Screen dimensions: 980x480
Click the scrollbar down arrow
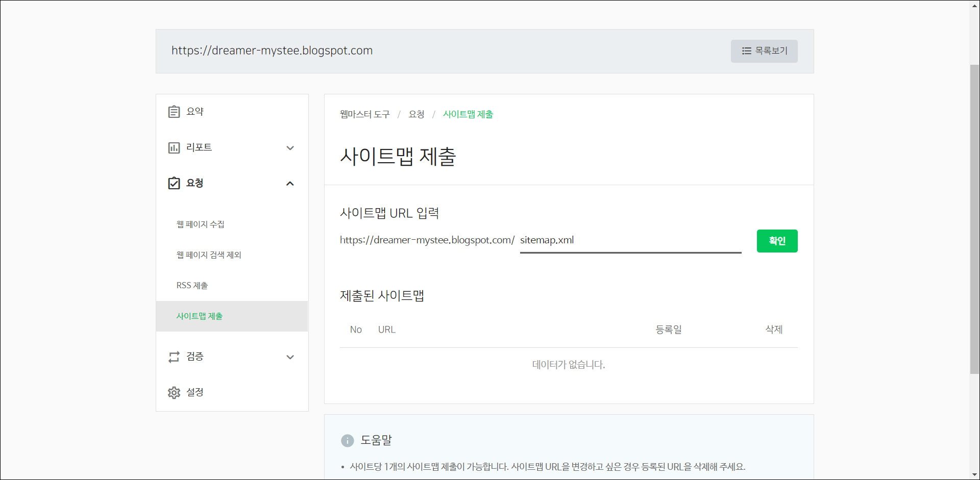pos(974,475)
